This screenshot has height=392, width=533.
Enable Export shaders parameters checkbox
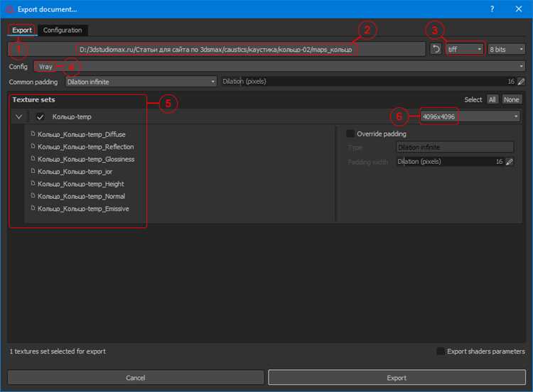click(440, 352)
